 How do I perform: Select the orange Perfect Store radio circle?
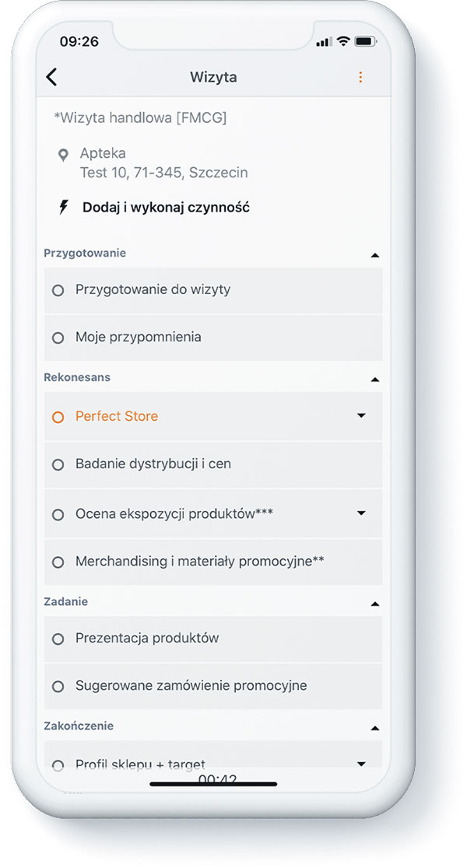point(58,417)
